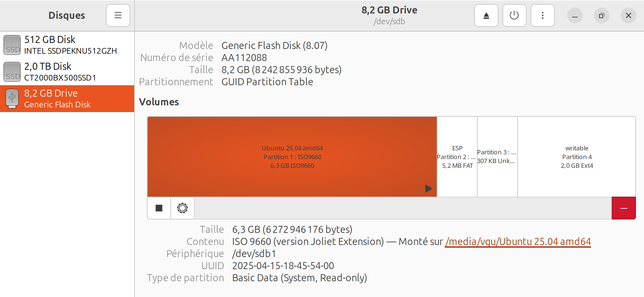Click the 8,2 GB Drive window title

389,10
